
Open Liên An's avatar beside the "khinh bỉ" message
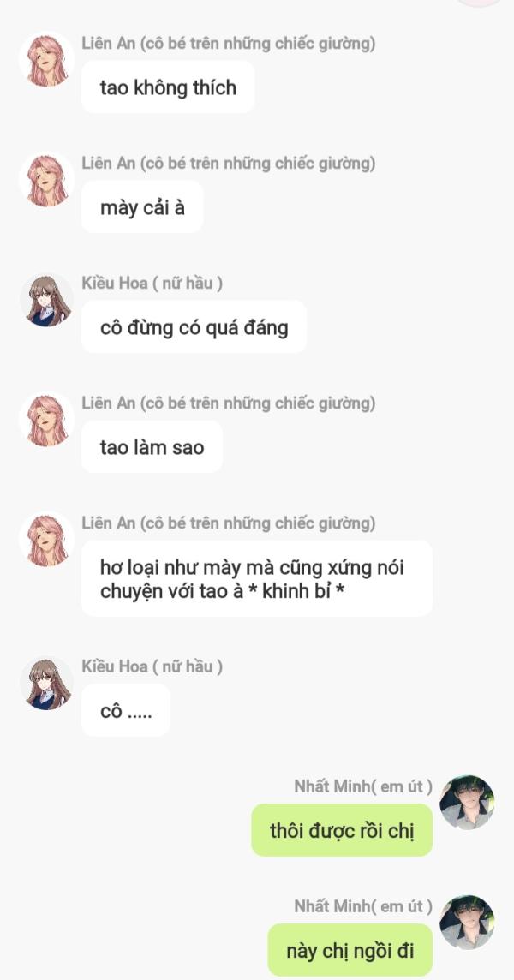click(46, 540)
